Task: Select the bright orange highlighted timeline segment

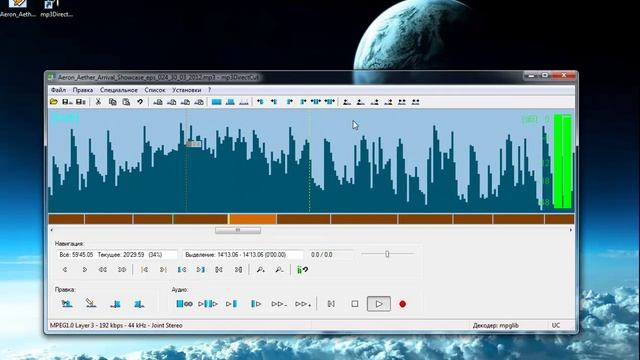Action: coord(253,219)
